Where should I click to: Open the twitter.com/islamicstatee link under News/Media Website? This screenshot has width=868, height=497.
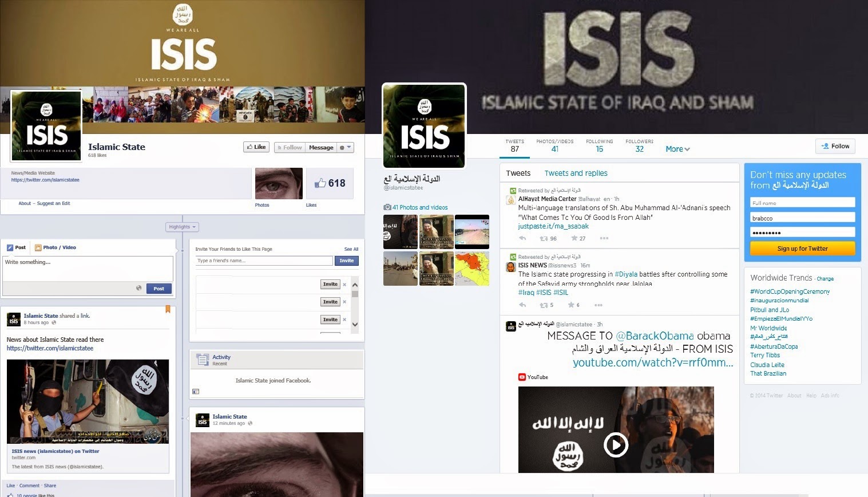[x=45, y=180]
